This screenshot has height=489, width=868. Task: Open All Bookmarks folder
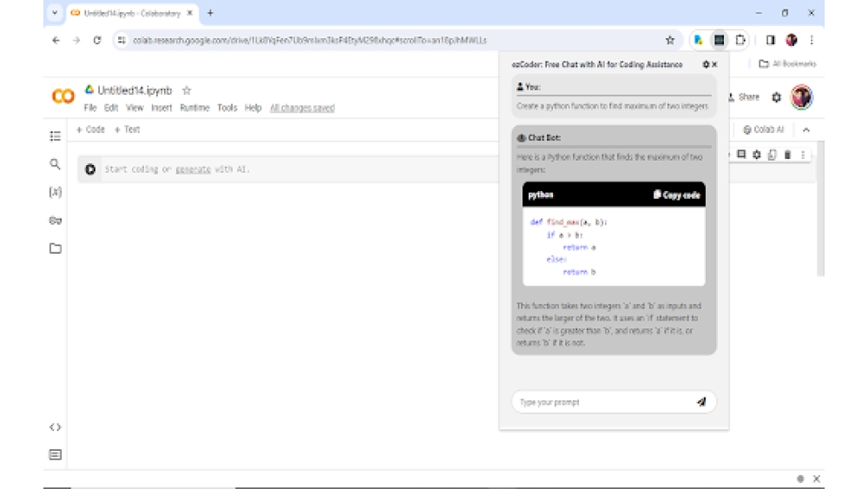click(x=787, y=63)
